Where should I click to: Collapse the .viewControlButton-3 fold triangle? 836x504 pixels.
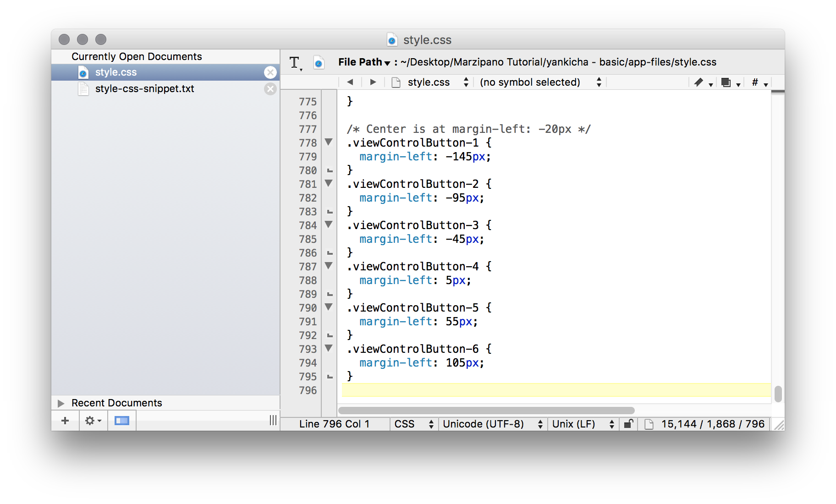point(329,225)
